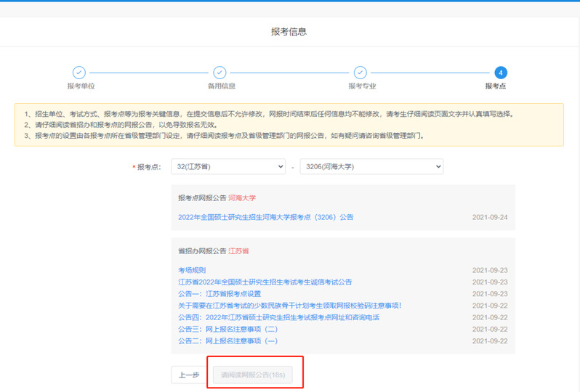
Task: Click the 请阅读网报公告(18s) countdown button
Action: coord(253,375)
